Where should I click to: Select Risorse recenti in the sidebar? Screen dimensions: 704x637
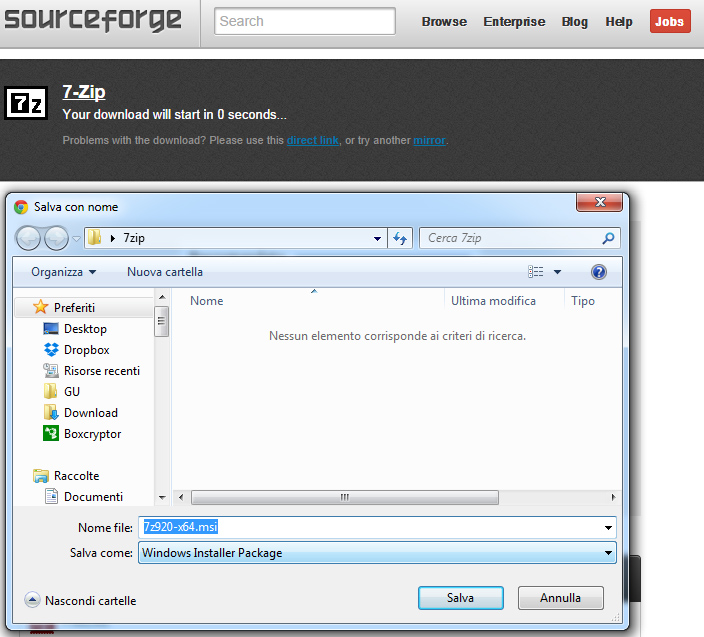point(102,371)
